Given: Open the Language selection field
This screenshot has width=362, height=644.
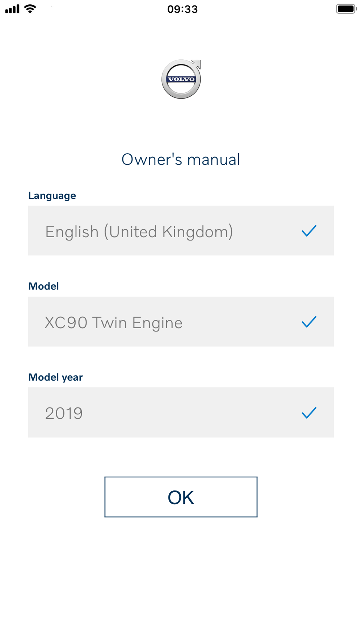Looking at the screenshot, I should tap(181, 231).
